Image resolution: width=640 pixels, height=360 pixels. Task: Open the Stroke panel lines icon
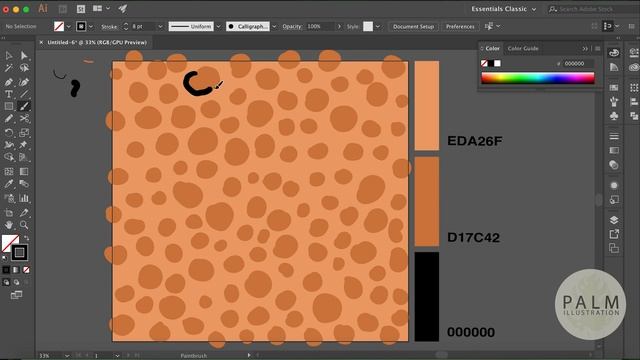click(614, 136)
